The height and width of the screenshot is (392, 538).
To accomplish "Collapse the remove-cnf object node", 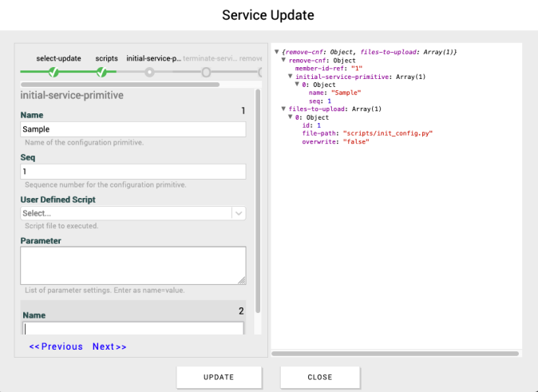I will [283, 61].
